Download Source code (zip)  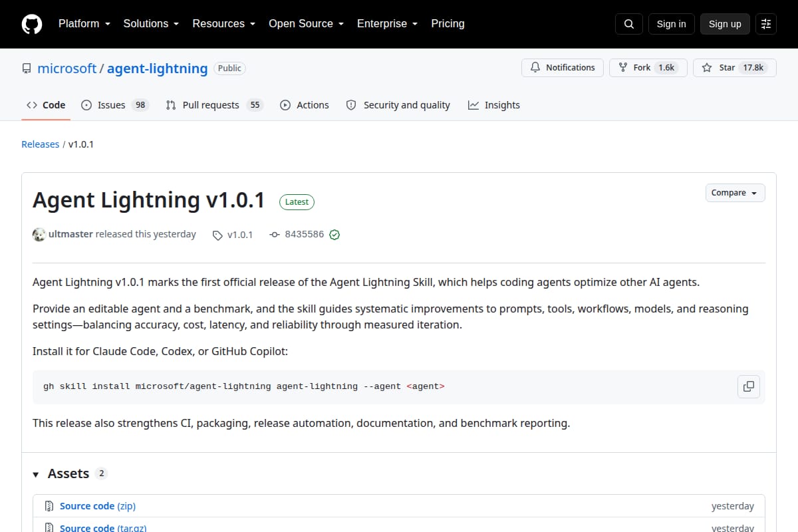[x=98, y=506]
